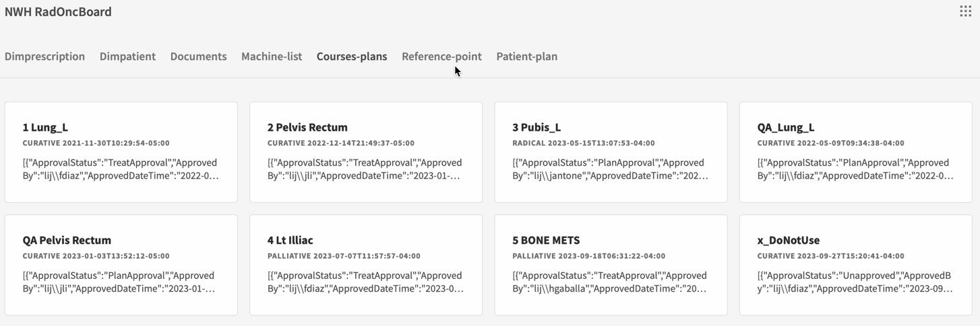Click the 2 Pelvis Rectum heading

tap(307, 127)
